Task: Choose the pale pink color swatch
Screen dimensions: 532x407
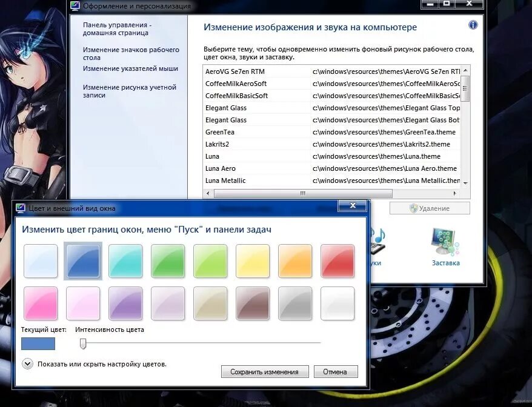Action: point(83,303)
